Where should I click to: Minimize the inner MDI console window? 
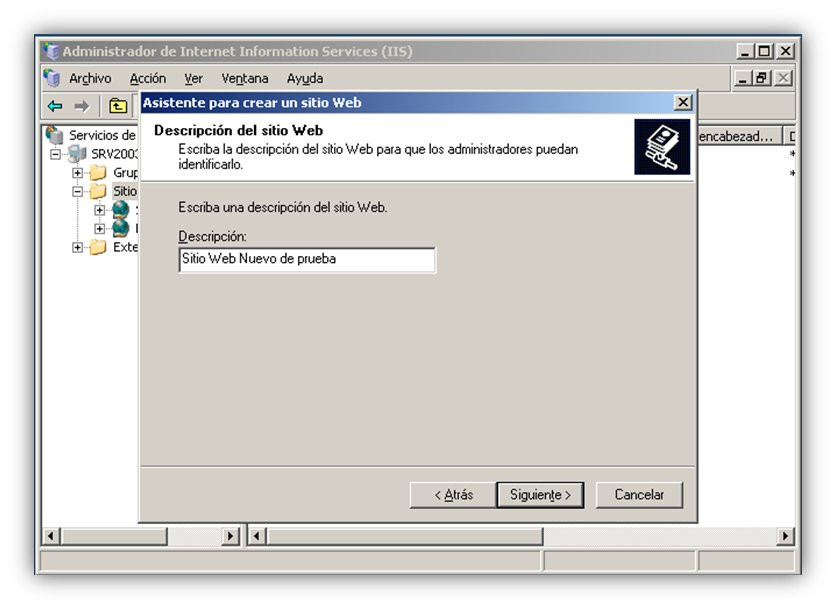coord(743,78)
